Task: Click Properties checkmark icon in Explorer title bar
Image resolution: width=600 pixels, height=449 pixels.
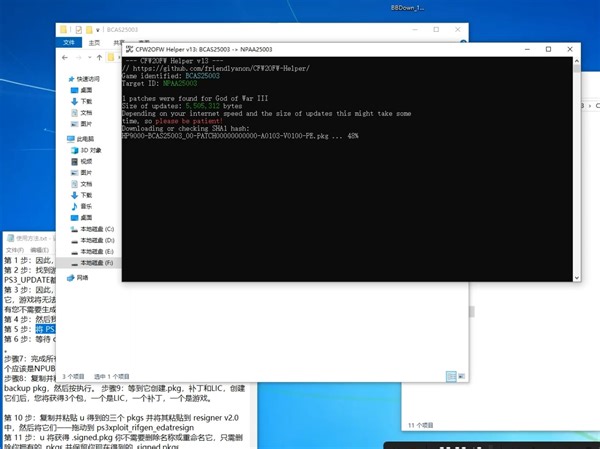Action: (78, 29)
